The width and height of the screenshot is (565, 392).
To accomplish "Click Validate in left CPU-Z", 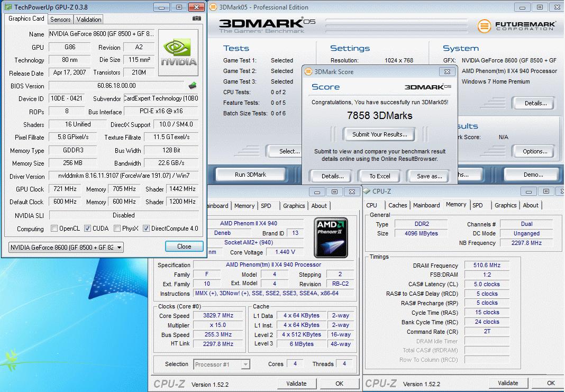I will pos(296,384).
